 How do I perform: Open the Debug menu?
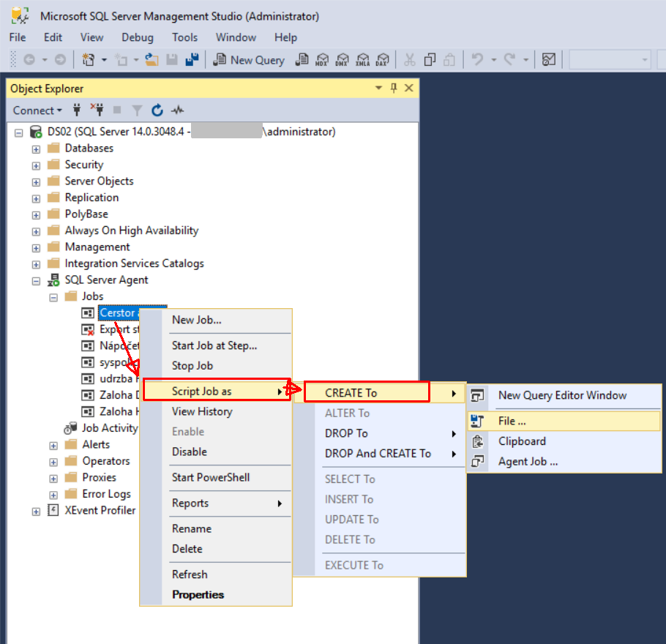[138, 37]
